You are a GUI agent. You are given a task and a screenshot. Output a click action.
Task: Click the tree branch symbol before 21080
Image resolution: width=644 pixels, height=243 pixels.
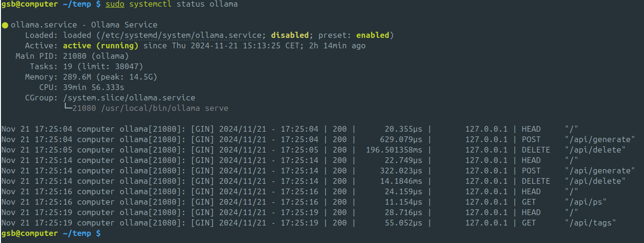point(67,108)
